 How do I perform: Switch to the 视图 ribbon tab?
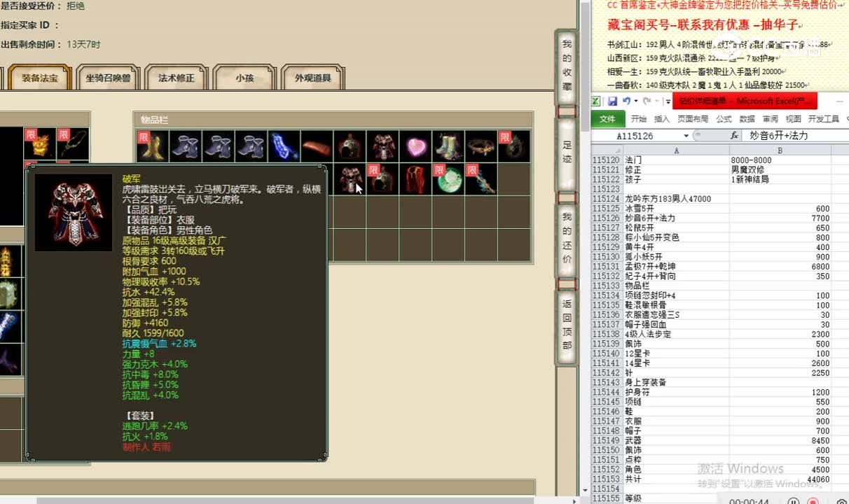pos(793,119)
